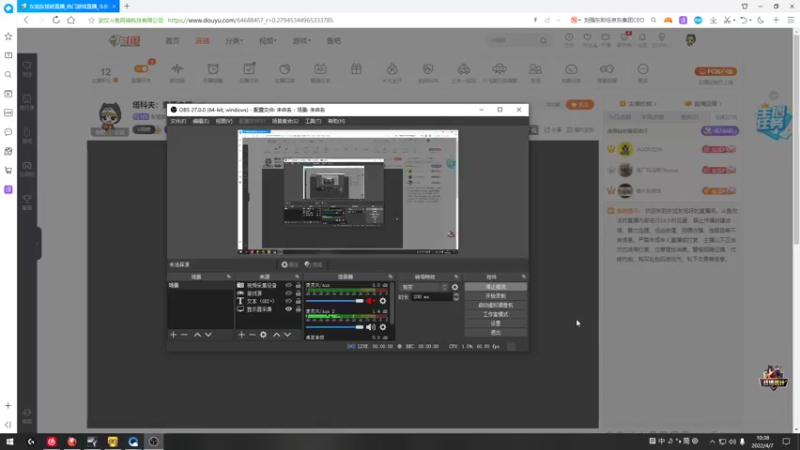Unmute the 麦克风/Aux channel red speaker

click(370, 301)
